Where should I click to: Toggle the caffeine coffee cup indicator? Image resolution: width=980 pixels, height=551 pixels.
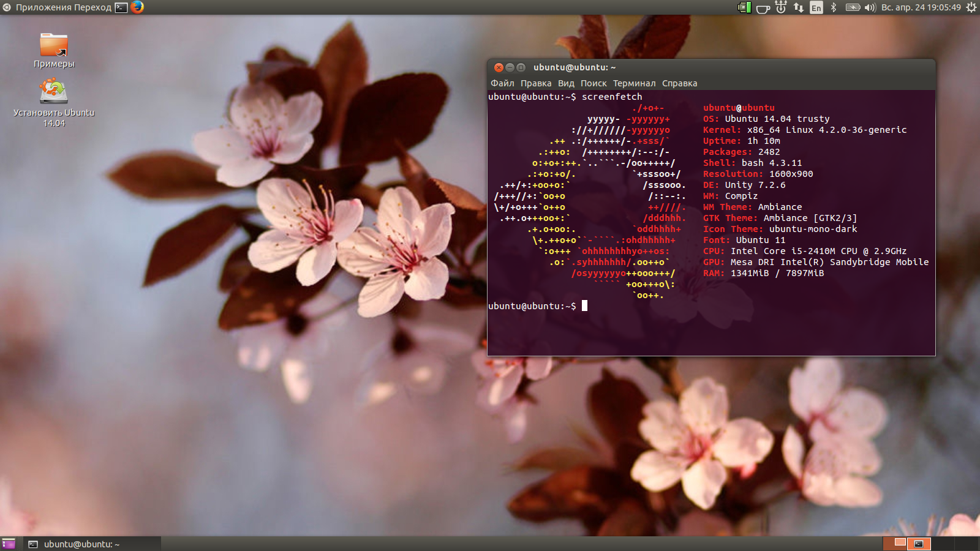[763, 8]
